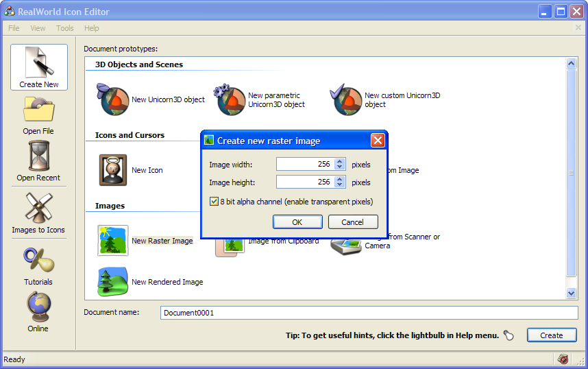
Task: Click the New Icon label
Action: [147, 170]
